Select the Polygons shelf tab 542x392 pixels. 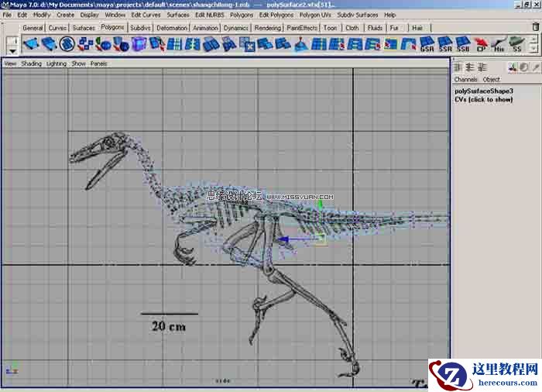coord(112,27)
